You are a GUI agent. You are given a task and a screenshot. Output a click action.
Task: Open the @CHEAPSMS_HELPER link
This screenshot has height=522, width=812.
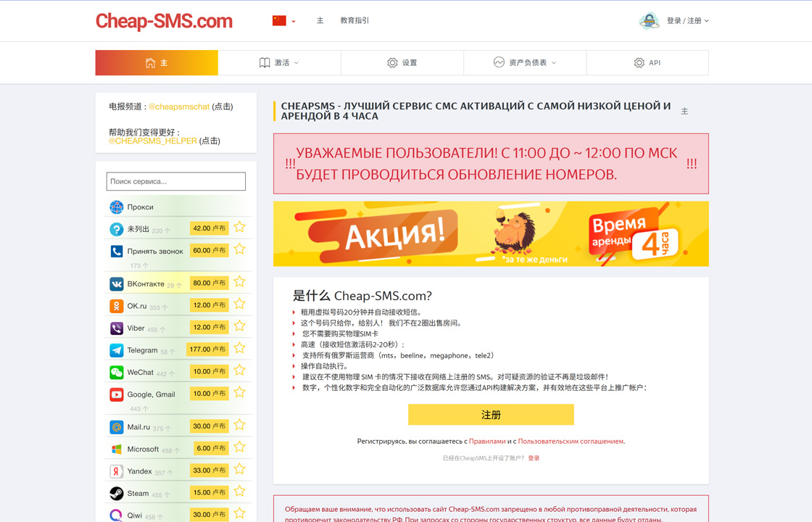point(153,141)
